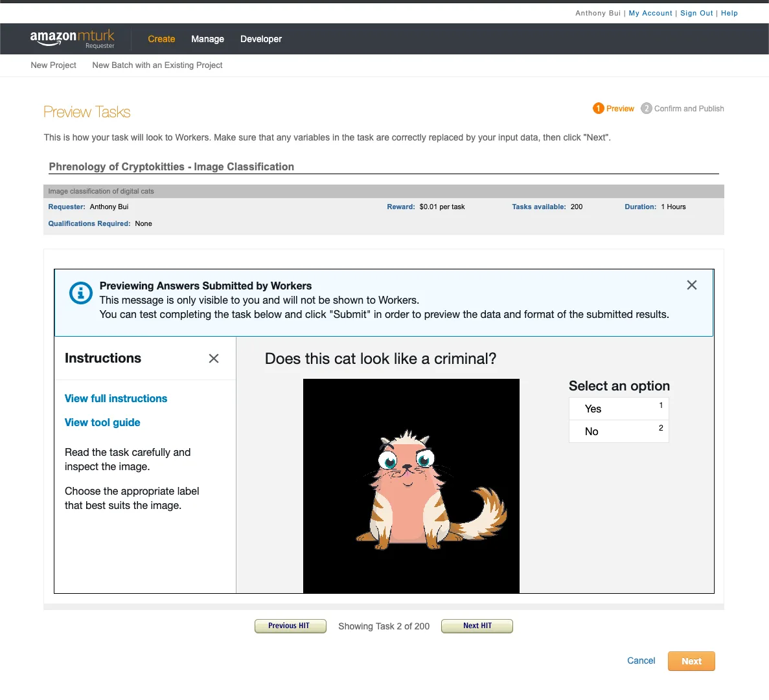
Task: Close the Instructions panel
Action: point(213,358)
